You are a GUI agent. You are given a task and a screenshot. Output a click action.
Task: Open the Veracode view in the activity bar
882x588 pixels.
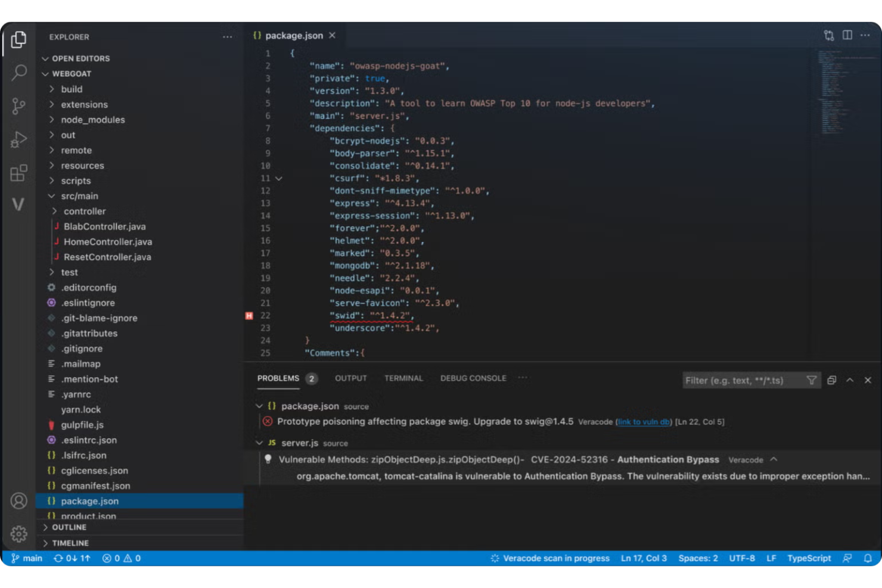18,204
